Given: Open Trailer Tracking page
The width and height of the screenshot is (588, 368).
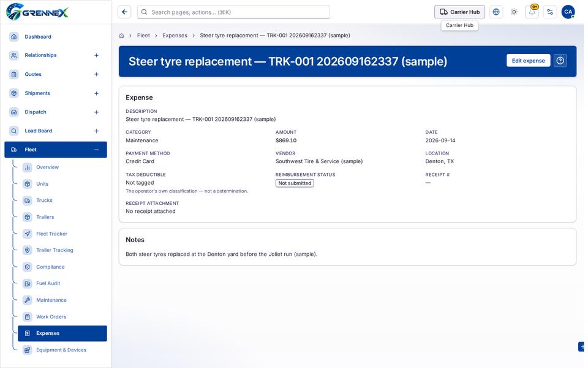Looking at the screenshot, I should [62, 250].
